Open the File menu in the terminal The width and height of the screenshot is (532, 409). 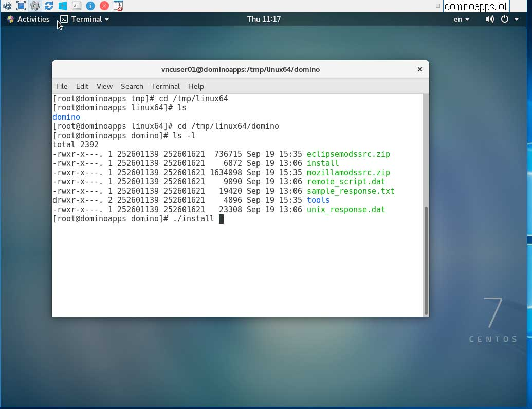(62, 86)
